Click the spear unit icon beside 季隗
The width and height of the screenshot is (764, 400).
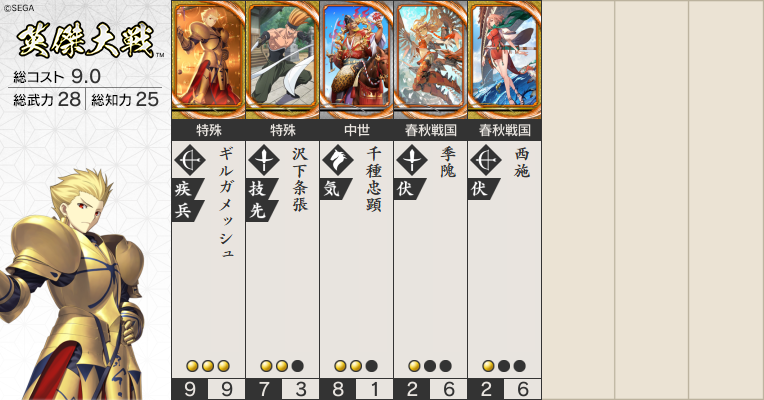pos(412,160)
